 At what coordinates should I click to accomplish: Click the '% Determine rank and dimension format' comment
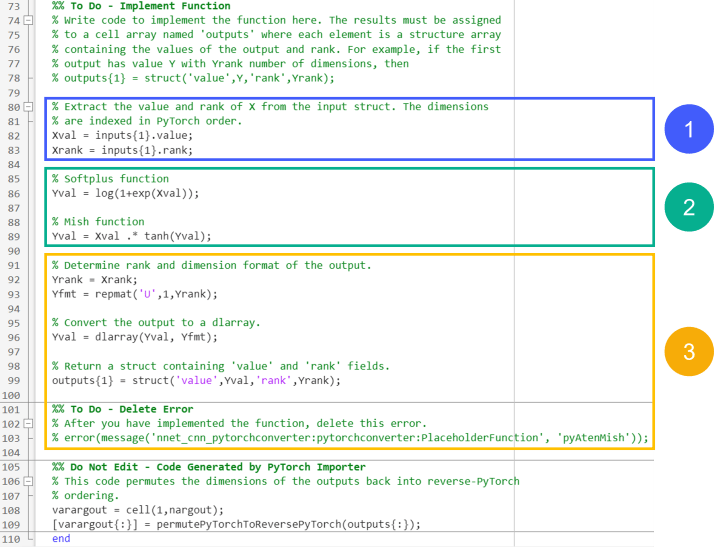[212, 265]
